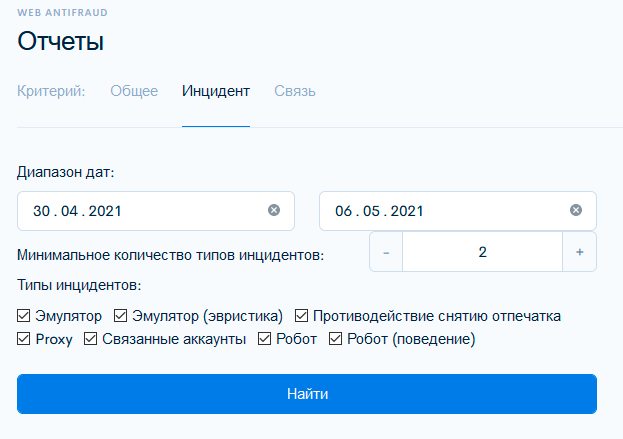The image size is (623, 439).
Task: Toggle Эмулятор (эвристика) checkbox
Action: 122,316
